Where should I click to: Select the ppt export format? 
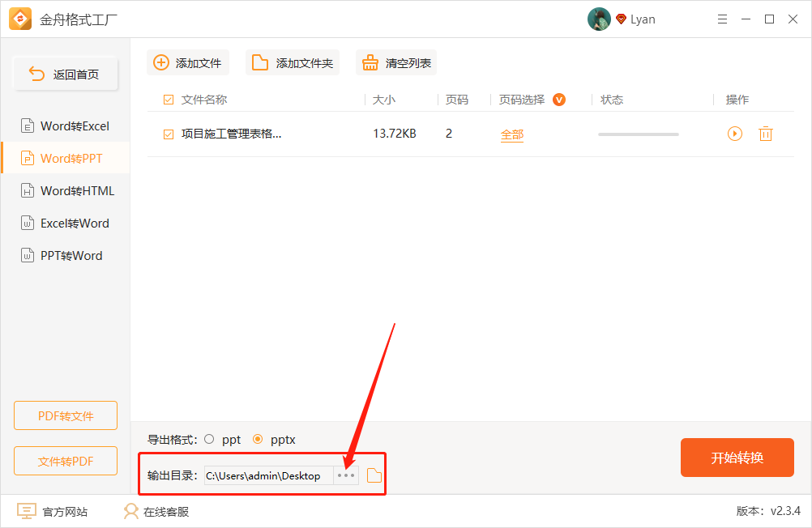[209, 439]
